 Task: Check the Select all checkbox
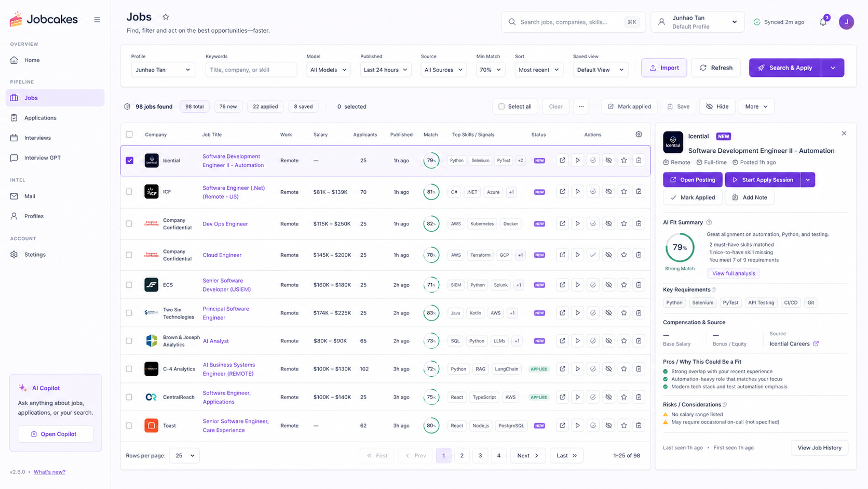point(501,107)
